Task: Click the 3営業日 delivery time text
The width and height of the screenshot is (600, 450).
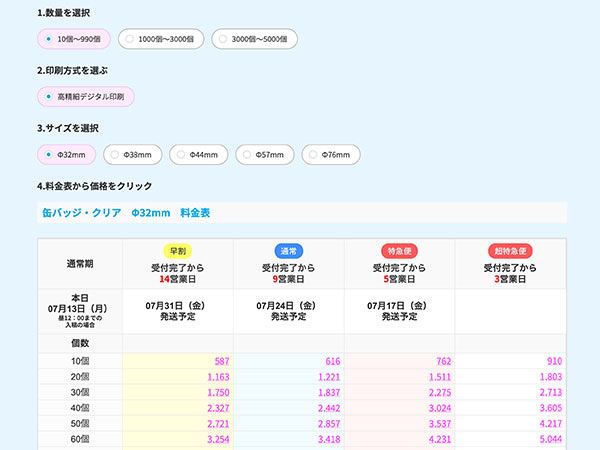Action: click(510, 279)
